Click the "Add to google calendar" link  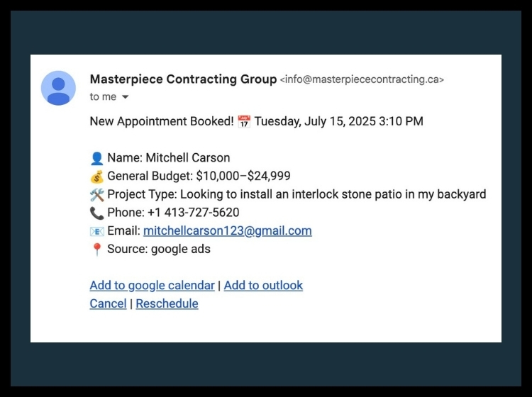(x=152, y=286)
